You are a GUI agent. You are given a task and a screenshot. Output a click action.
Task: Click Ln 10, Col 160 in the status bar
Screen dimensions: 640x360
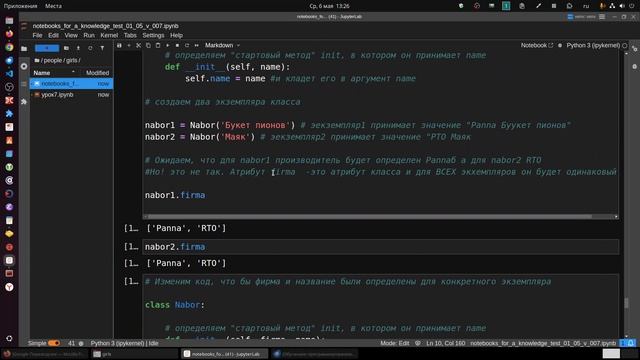445,343
